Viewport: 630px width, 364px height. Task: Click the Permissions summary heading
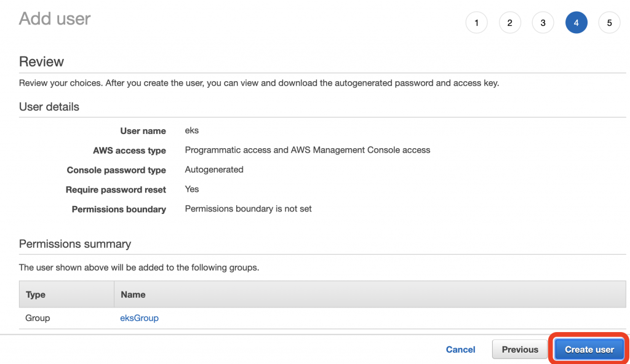pyautogui.click(x=75, y=244)
